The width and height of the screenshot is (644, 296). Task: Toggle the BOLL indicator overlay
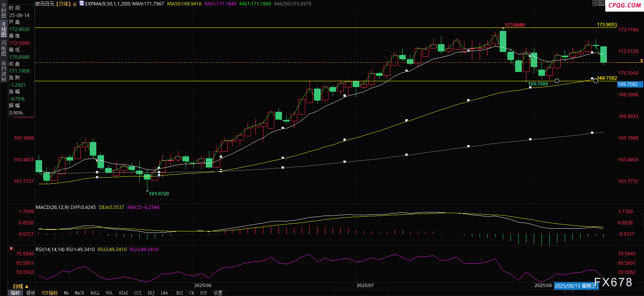[95, 293]
